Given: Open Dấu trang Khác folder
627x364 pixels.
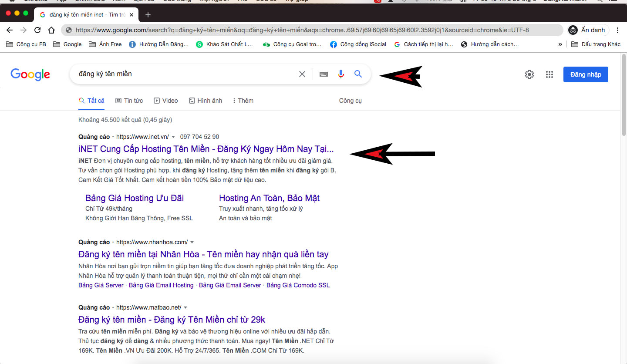Looking at the screenshot, I should 596,44.
